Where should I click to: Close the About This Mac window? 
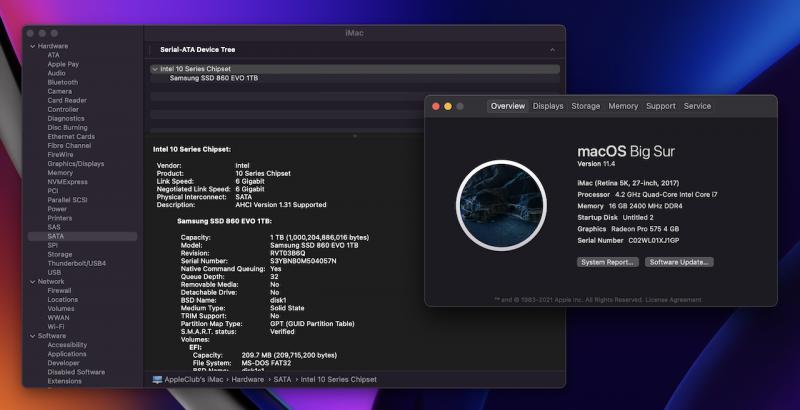[436, 106]
